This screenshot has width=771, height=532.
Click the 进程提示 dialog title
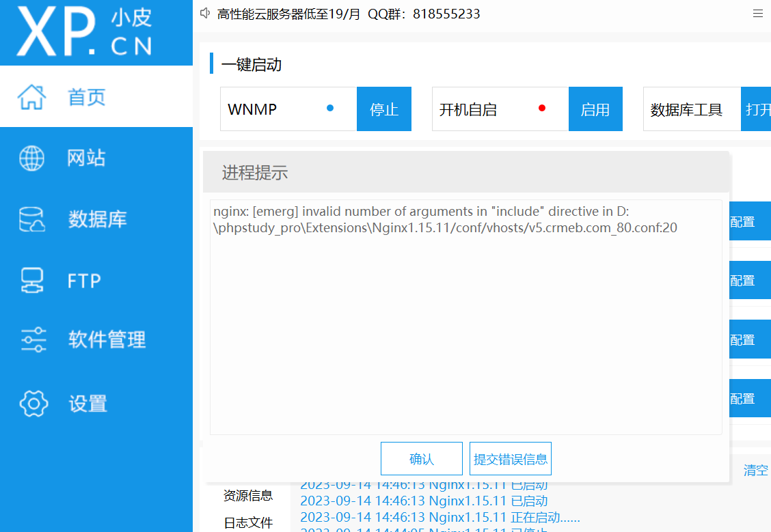(x=255, y=172)
